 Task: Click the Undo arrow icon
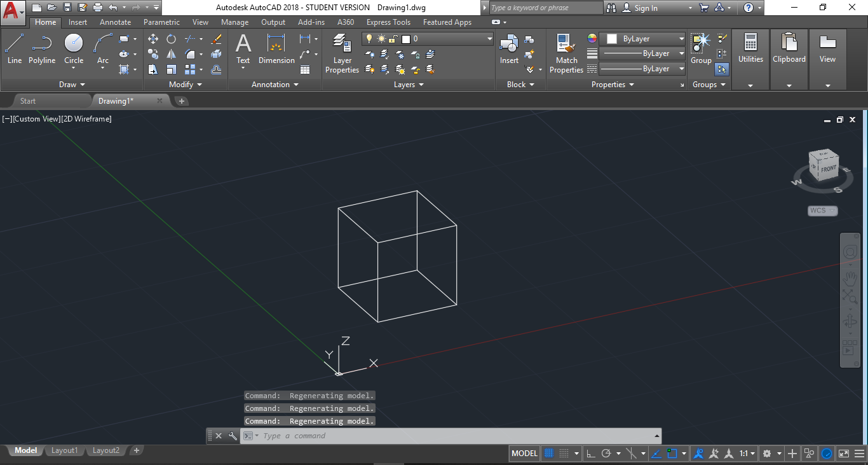[x=113, y=8]
